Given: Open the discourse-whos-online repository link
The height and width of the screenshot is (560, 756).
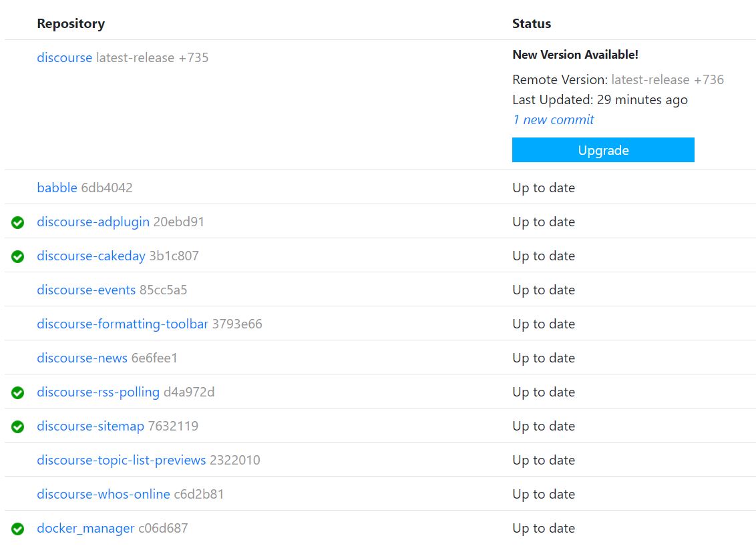Looking at the screenshot, I should pos(104,494).
